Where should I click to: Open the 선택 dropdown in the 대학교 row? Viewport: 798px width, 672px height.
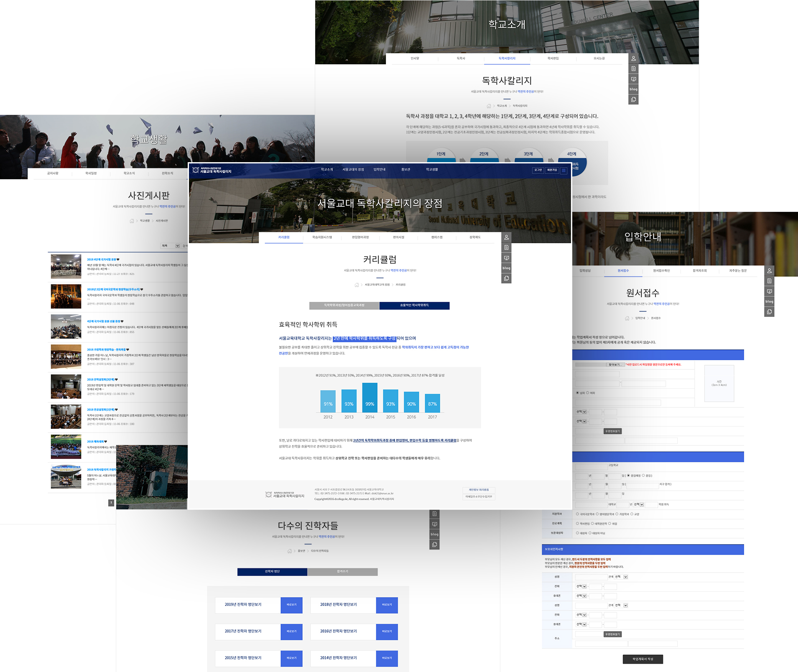click(639, 504)
